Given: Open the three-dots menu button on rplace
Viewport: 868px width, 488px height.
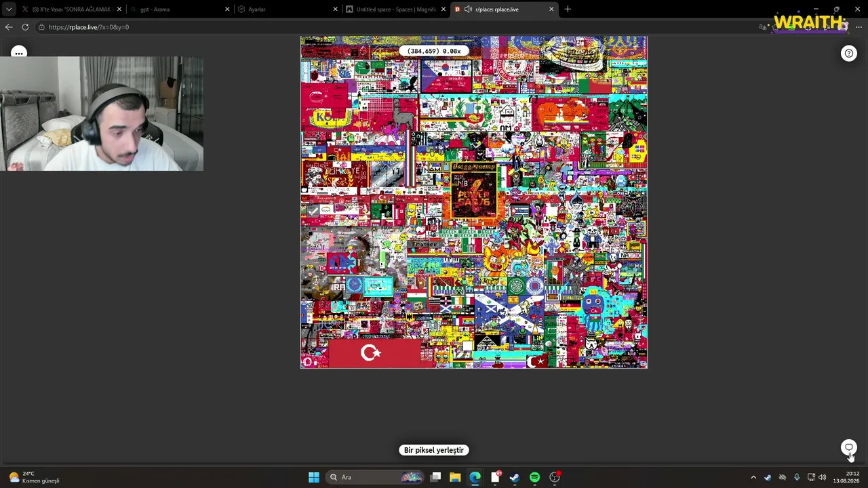Looking at the screenshot, I should tap(18, 53).
